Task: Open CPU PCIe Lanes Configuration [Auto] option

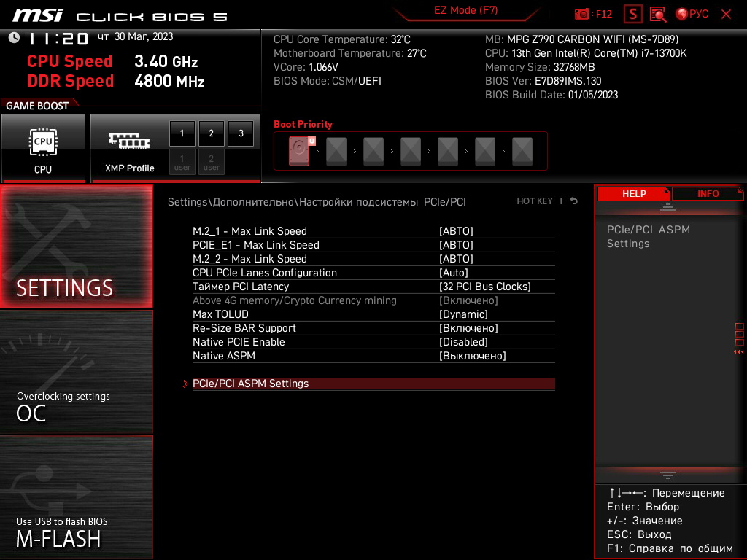Action: pos(373,273)
